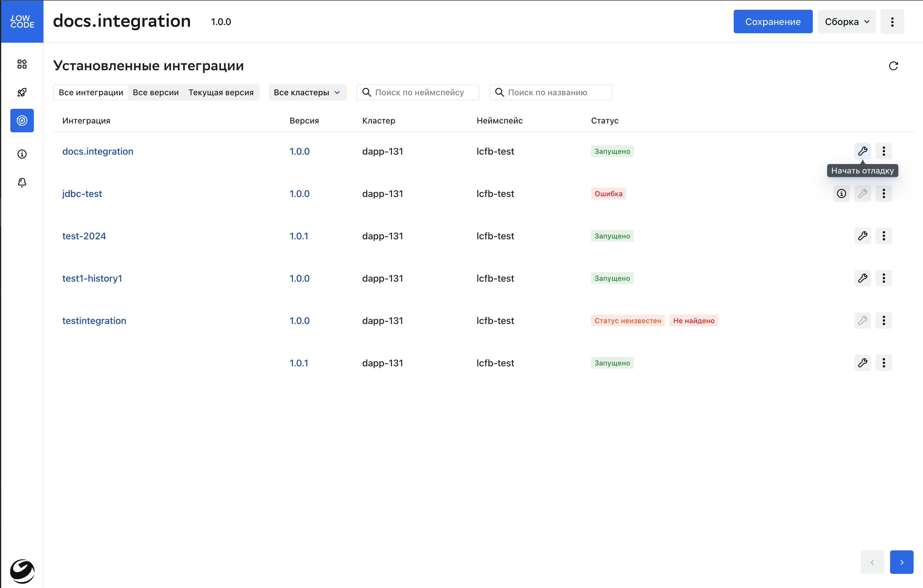The width and height of the screenshot is (923, 588).
Task: Open three-dot menu for test1-history1 row
Action: 884,278
